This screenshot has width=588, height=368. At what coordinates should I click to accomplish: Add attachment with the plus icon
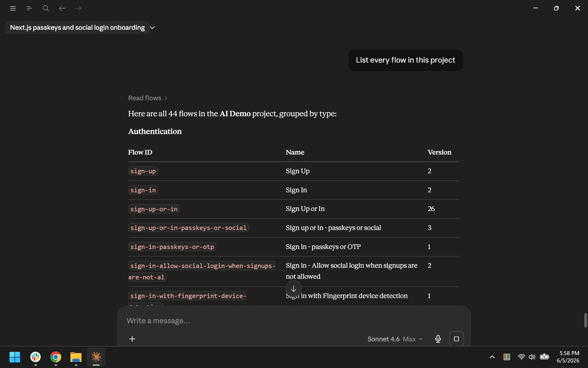(x=132, y=339)
